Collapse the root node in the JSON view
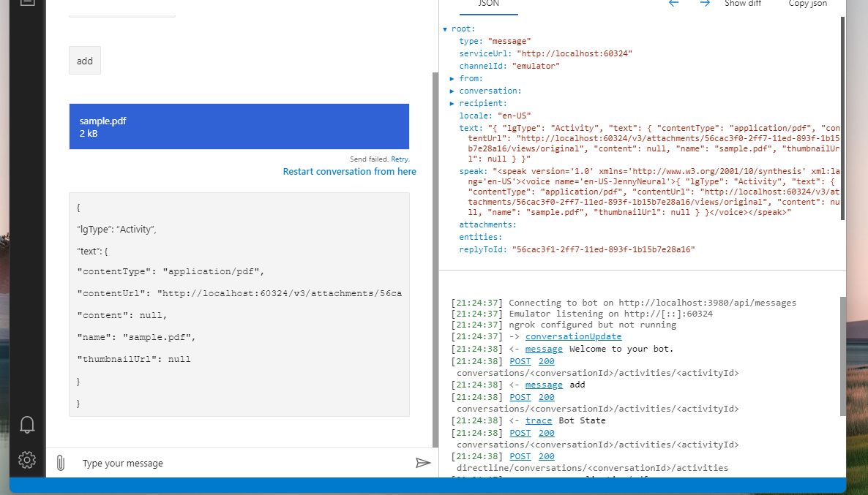This screenshot has height=495, width=868. pos(446,29)
